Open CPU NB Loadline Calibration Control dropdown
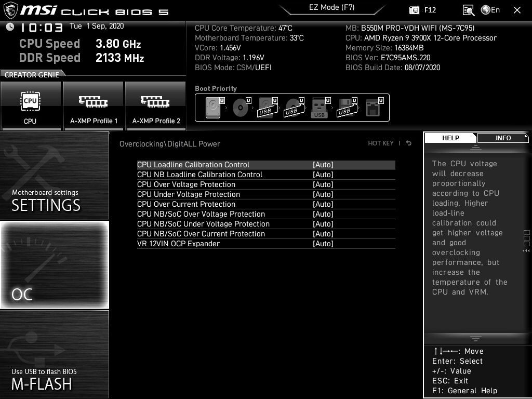The width and height of the screenshot is (532, 399). 323,175
